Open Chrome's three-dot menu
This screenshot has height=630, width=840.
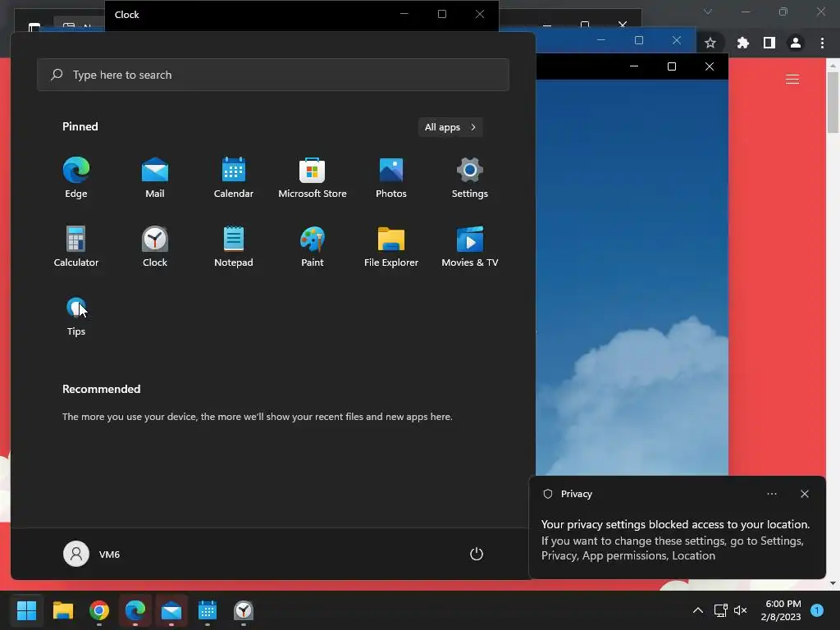[822, 43]
